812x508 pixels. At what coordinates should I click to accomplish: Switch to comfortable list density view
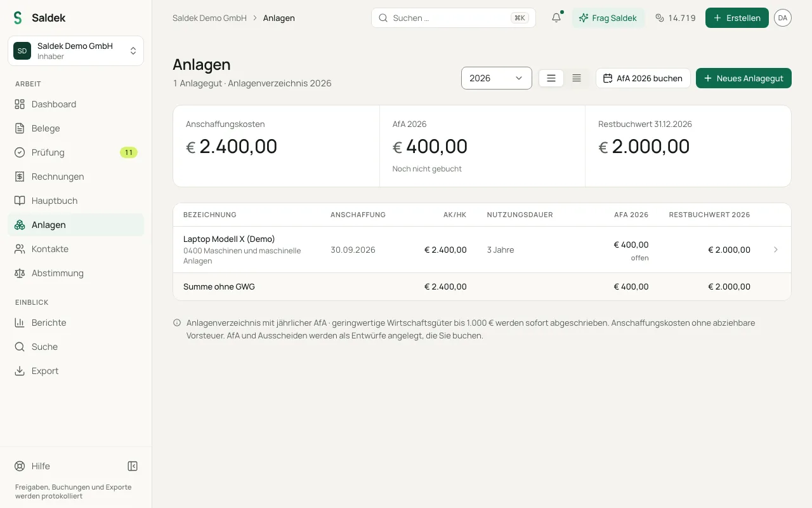pos(551,78)
